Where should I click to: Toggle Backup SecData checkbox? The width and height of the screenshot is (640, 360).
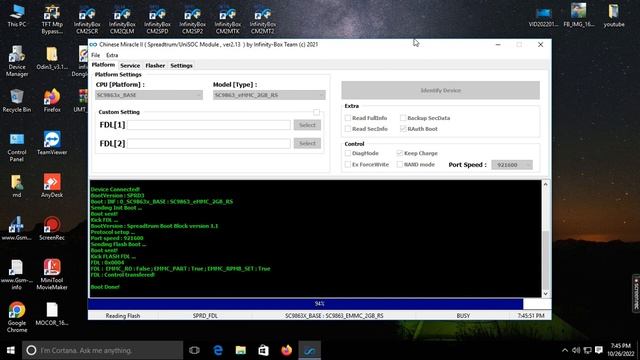[x=403, y=118]
